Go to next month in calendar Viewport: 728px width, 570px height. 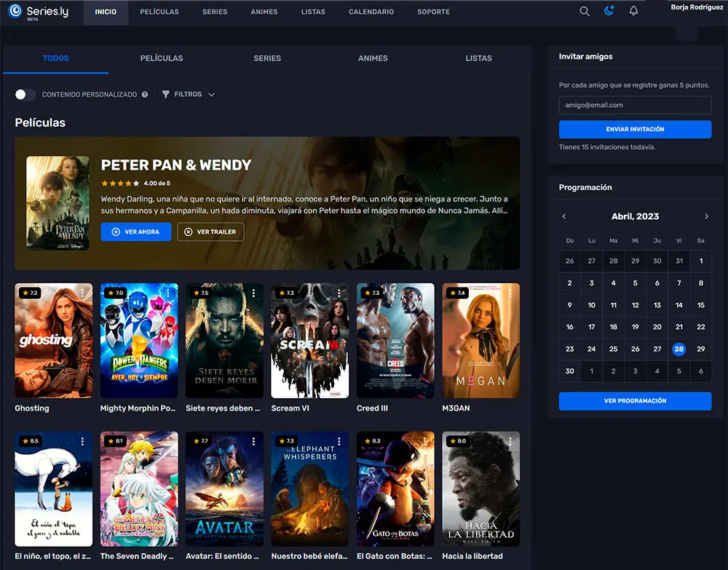(707, 216)
